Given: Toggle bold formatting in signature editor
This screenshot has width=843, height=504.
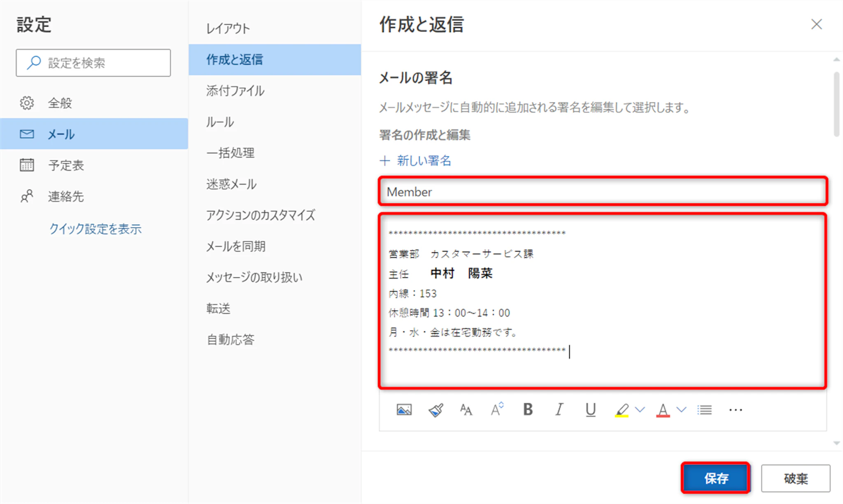Looking at the screenshot, I should pyautogui.click(x=528, y=410).
